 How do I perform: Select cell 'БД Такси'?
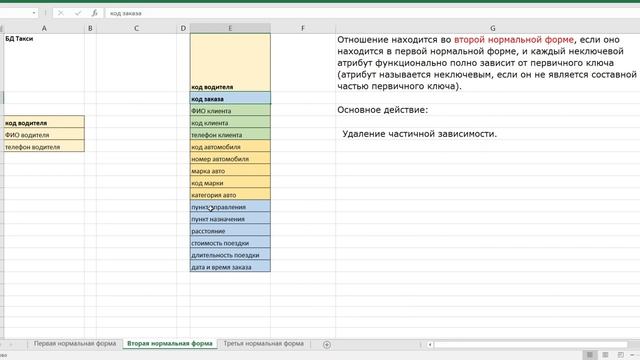pos(44,62)
